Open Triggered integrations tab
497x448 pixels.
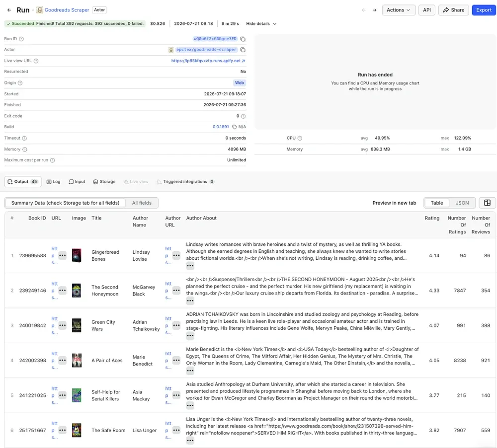[x=185, y=182]
